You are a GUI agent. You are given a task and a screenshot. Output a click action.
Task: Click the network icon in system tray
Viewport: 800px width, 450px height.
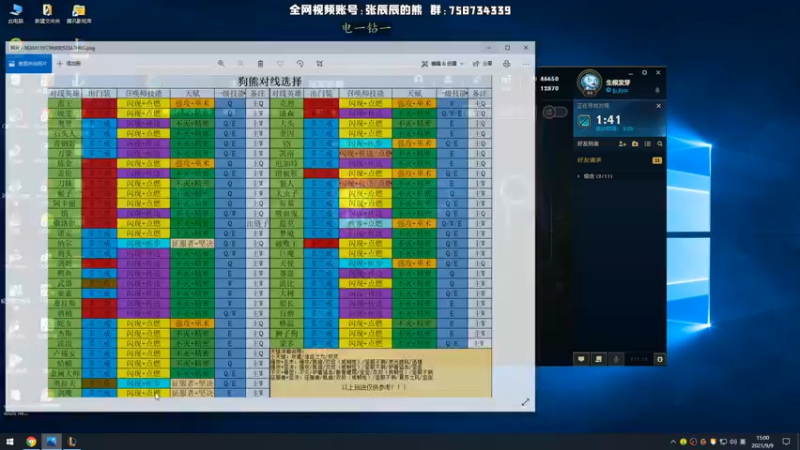click(723, 442)
